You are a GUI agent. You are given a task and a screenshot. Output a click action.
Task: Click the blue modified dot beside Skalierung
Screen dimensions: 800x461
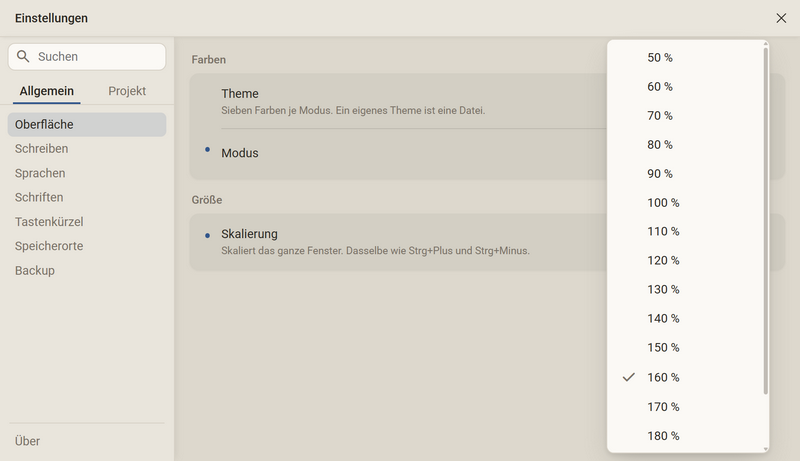(x=207, y=236)
